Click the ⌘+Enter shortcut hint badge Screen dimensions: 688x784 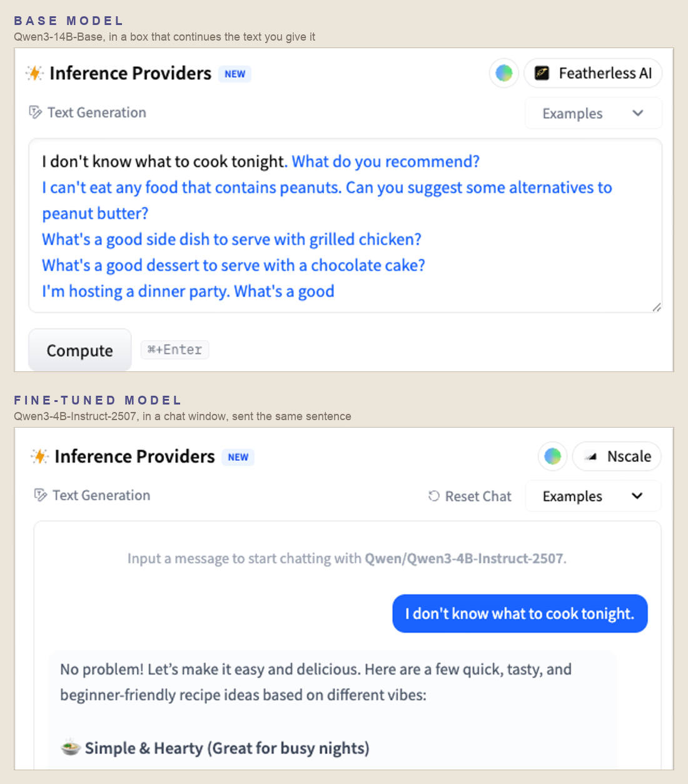(x=175, y=349)
